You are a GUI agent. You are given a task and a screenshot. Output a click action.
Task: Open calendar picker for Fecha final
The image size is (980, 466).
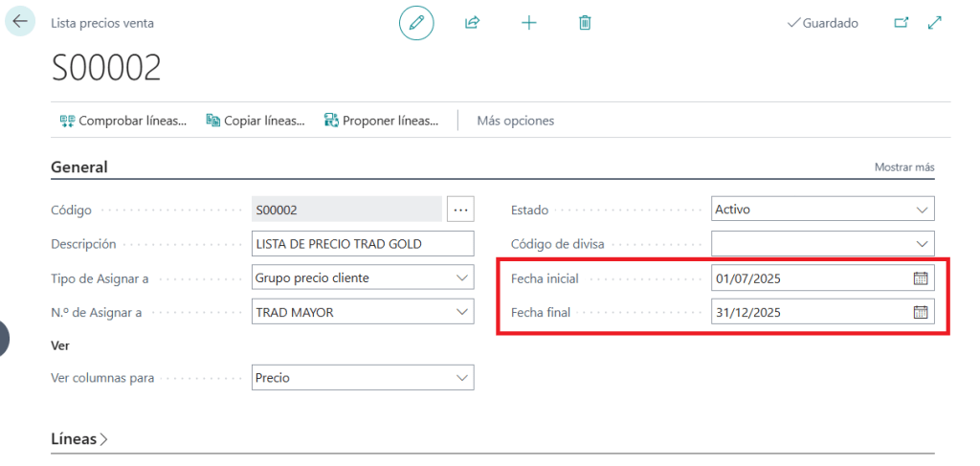click(921, 312)
